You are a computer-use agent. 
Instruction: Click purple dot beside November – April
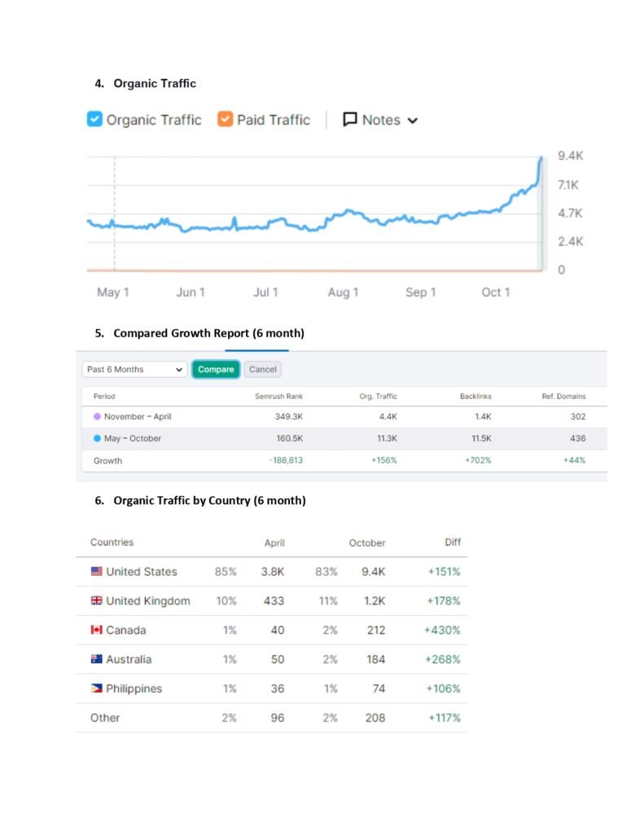(97, 416)
